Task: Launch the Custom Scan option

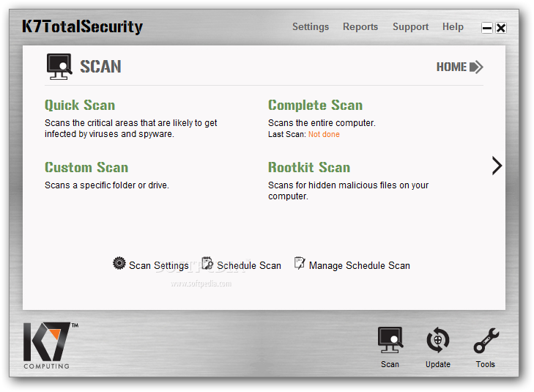Action: click(x=86, y=167)
